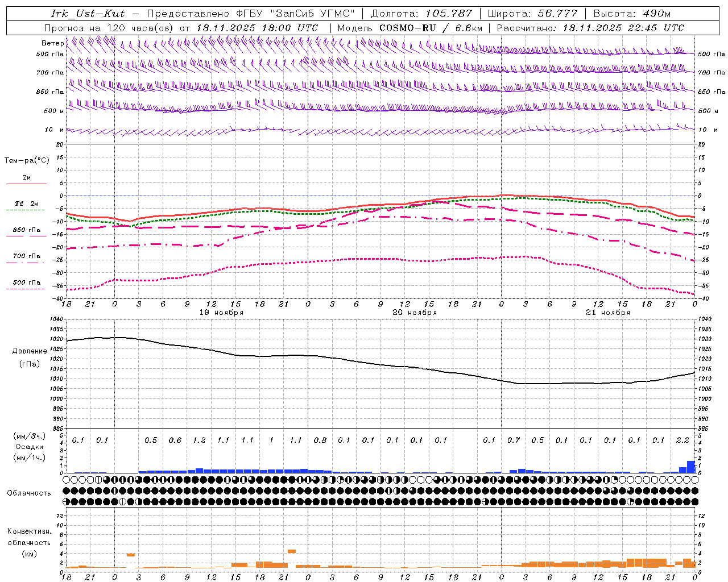Click the Облачность cloud cover label

pos(29,493)
